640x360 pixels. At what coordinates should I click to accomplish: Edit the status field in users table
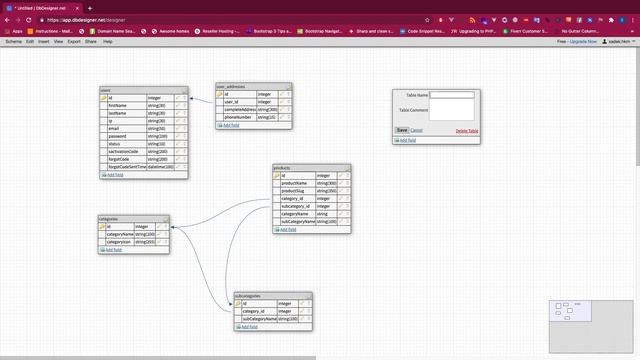click(x=178, y=144)
